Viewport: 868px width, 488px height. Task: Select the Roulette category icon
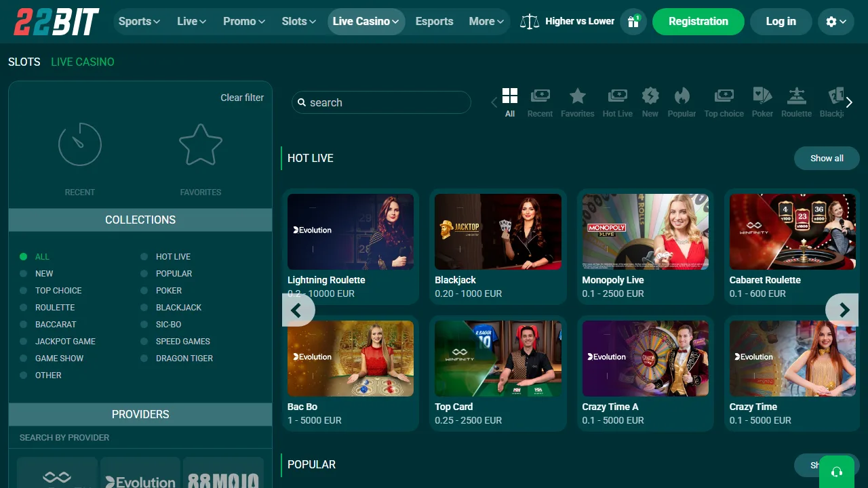point(796,96)
